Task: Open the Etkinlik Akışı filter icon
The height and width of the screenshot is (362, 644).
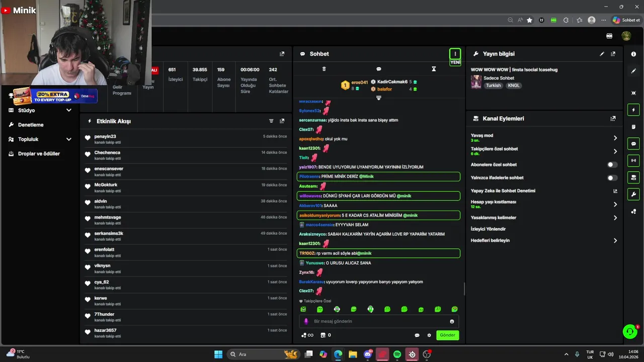Action: 271,121
